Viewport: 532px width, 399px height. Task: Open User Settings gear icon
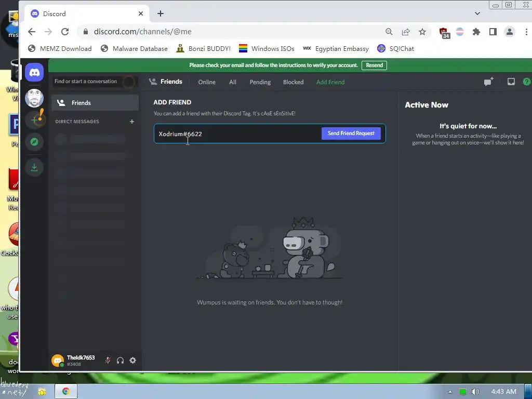tap(132, 361)
